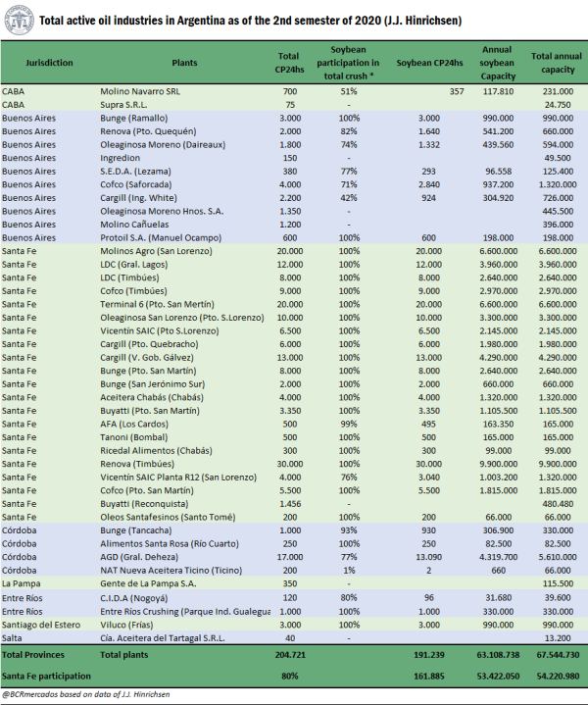The height and width of the screenshot is (705, 588).
Task: Click 'Oleaginosa San Lorenzo (Pto. S.Lorenzo)' cell
Action: [x=182, y=318]
